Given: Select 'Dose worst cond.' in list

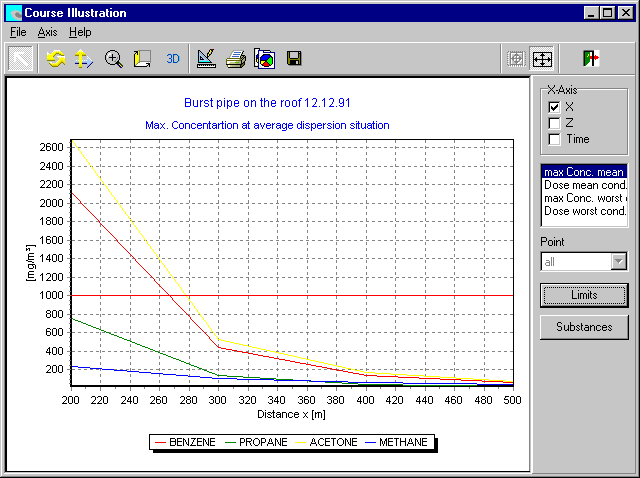Looking at the screenshot, I should tap(584, 211).
